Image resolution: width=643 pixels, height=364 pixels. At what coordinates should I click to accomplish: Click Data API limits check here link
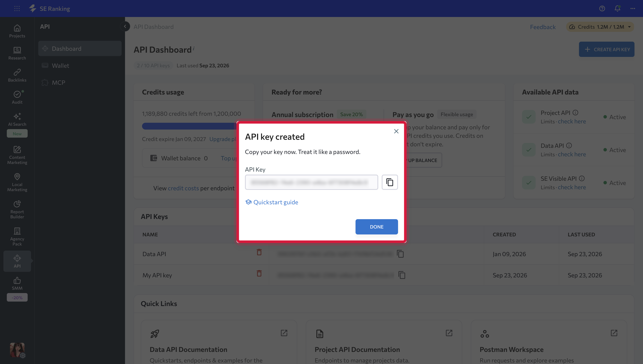(572, 154)
